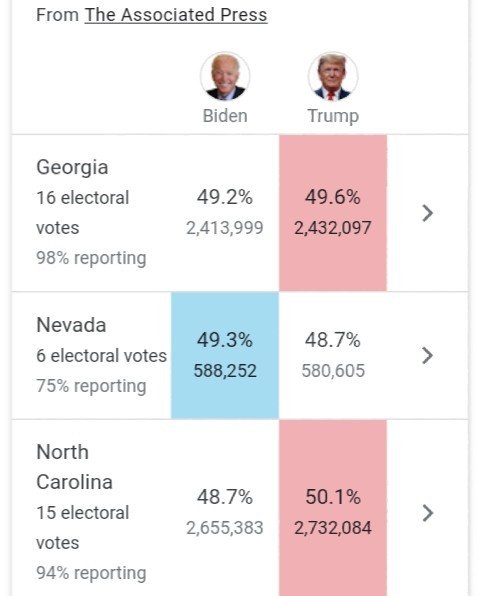This screenshot has width=480, height=596.
Task: Click the Georgia state name
Action: pyautogui.click(x=72, y=168)
